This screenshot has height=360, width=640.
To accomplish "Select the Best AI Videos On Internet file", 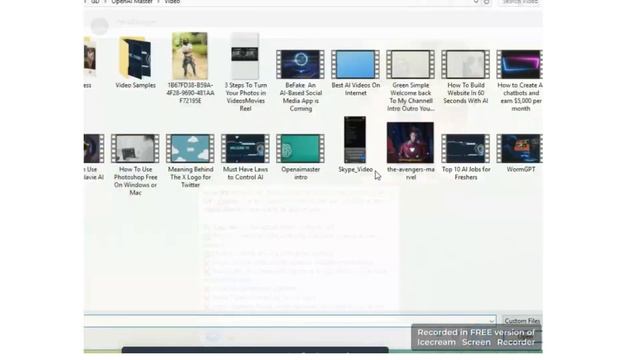I will (x=356, y=72).
